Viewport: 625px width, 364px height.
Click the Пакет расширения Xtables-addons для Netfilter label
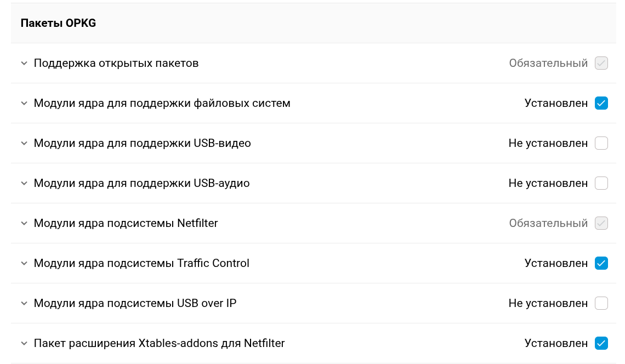(x=159, y=343)
